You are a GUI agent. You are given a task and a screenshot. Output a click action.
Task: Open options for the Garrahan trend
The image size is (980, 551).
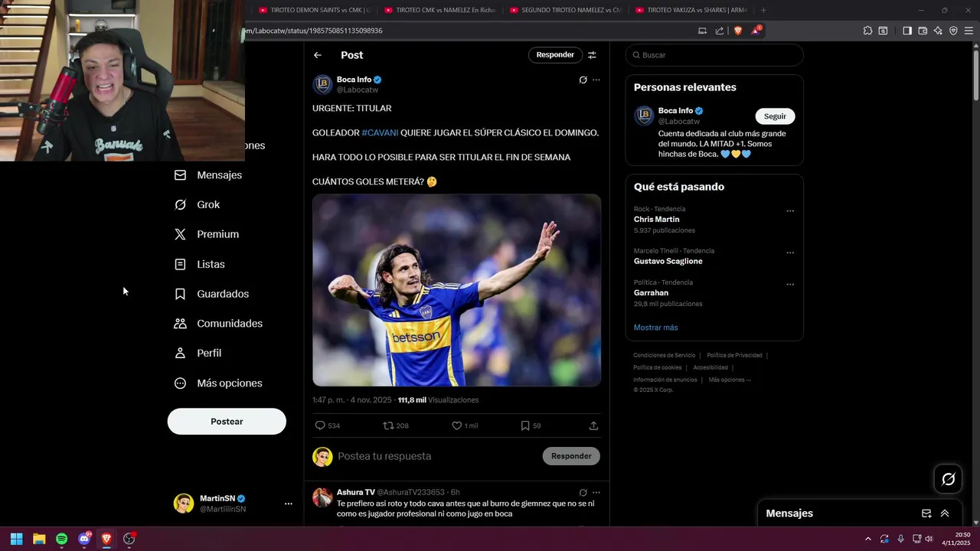(x=790, y=285)
